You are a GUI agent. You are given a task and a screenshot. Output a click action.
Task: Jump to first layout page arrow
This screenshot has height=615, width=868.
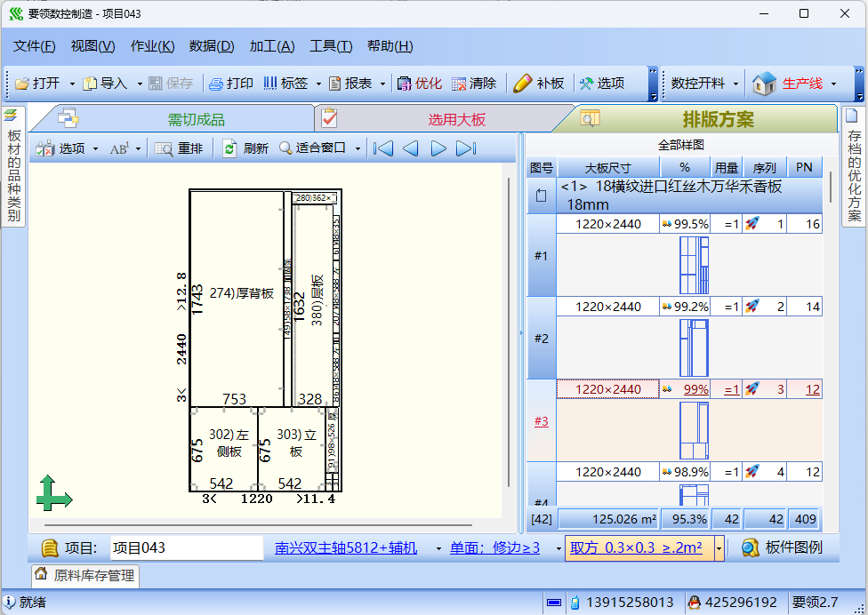point(382,148)
